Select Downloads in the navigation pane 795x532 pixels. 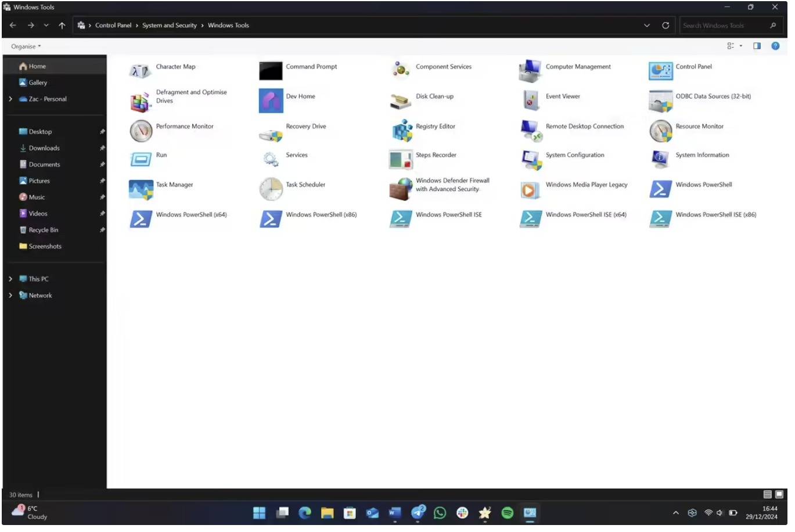click(x=44, y=148)
